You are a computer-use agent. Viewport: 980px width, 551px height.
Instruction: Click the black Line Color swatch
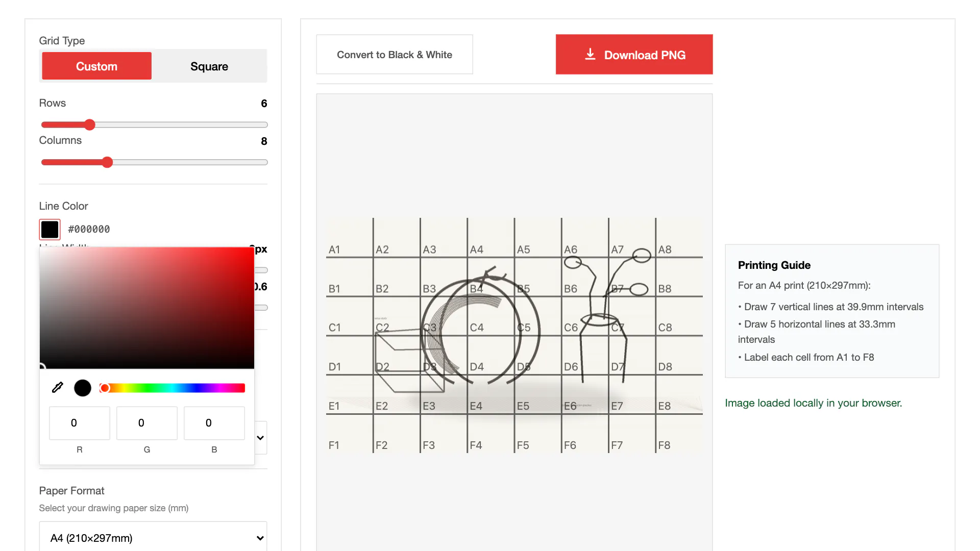pos(50,230)
